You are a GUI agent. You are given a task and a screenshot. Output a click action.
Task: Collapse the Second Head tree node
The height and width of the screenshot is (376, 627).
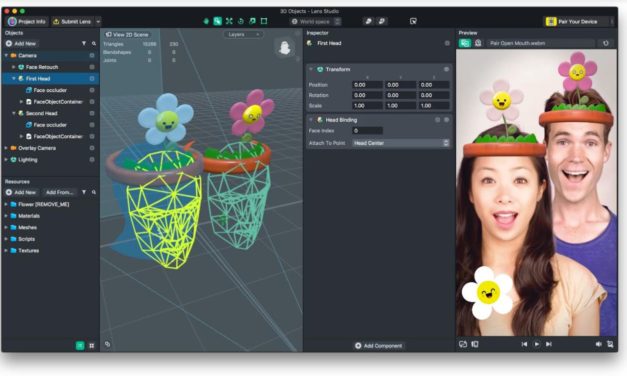pos(14,113)
